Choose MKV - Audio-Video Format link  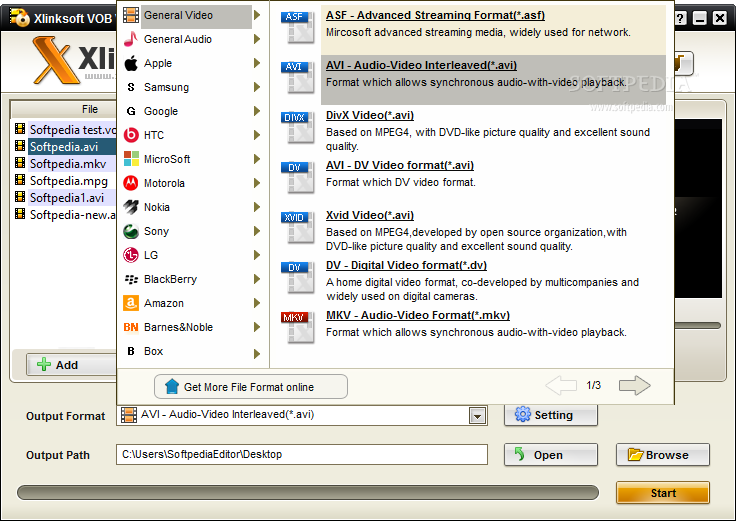click(418, 315)
